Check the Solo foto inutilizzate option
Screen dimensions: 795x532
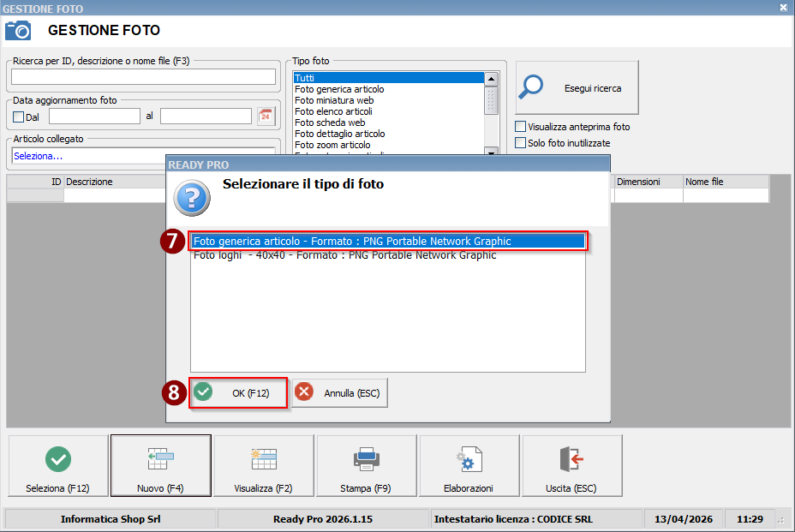coord(520,143)
